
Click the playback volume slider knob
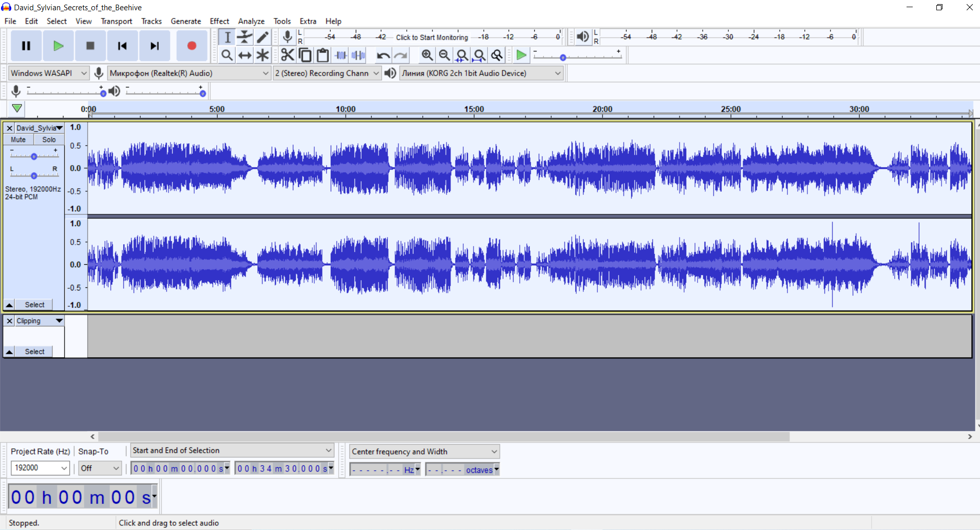[203, 93]
